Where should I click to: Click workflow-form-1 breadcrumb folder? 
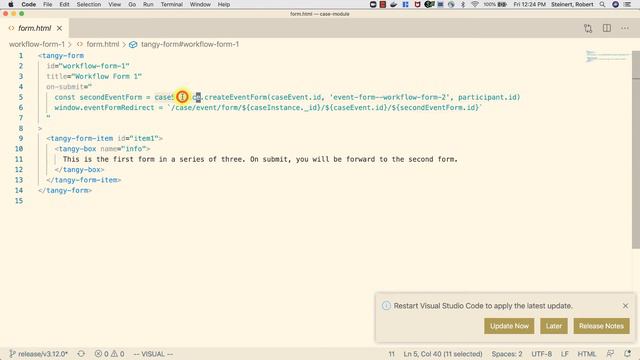pyautogui.click(x=37, y=44)
